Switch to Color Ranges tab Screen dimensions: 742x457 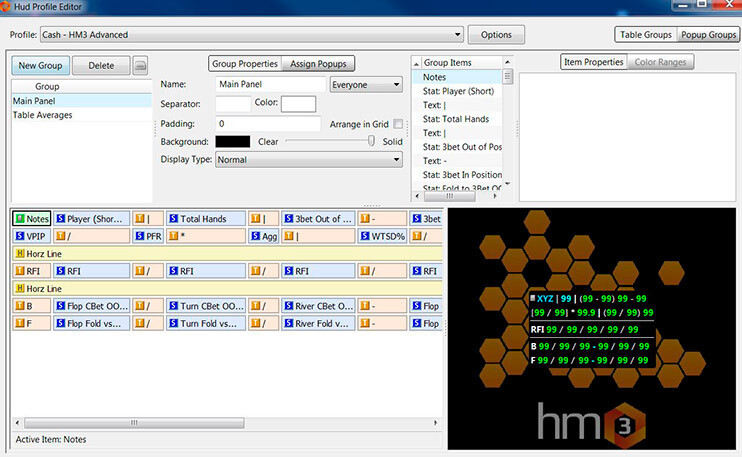[660, 62]
